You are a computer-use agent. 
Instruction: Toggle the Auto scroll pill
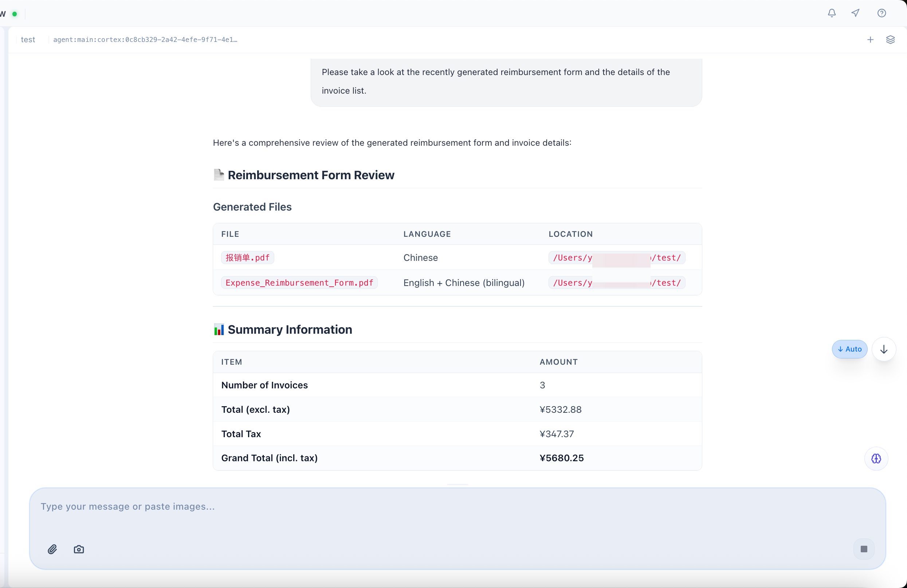pos(849,349)
